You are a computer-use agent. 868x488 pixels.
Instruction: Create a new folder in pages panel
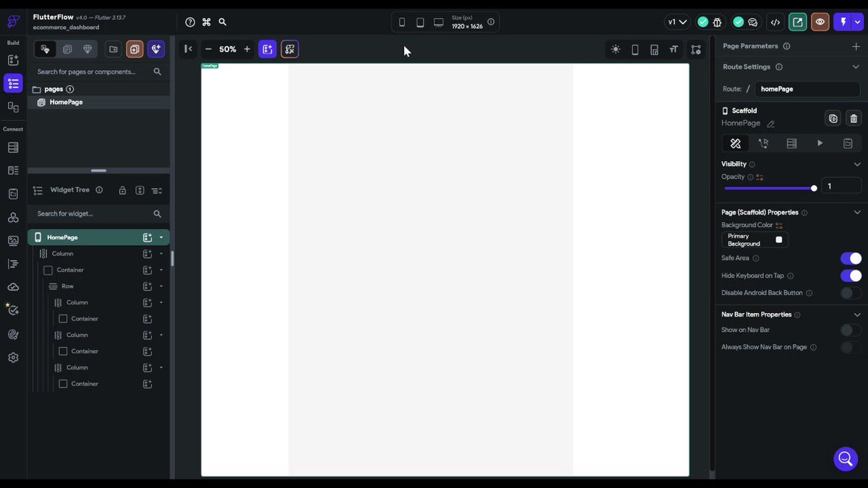tap(114, 49)
